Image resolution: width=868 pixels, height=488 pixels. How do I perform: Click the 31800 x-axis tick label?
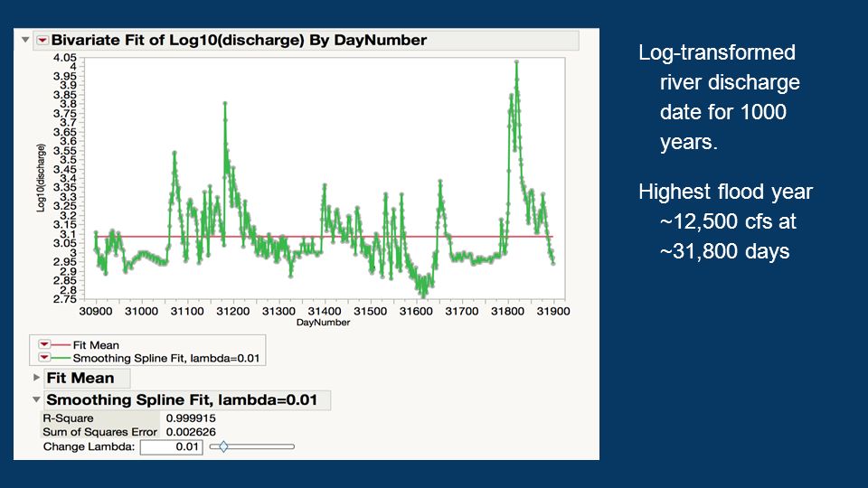point(507,311)
